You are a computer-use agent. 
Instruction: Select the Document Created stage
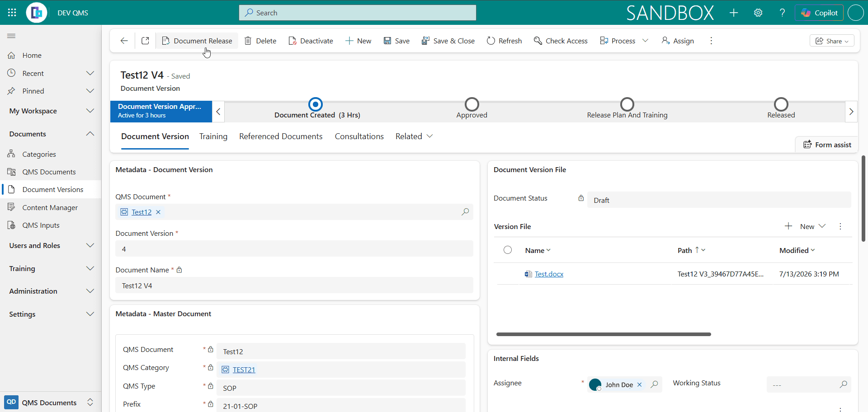[316, 104]
